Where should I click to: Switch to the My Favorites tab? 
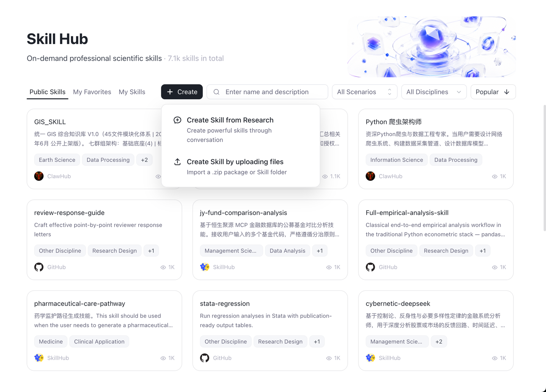click(92, 92)
